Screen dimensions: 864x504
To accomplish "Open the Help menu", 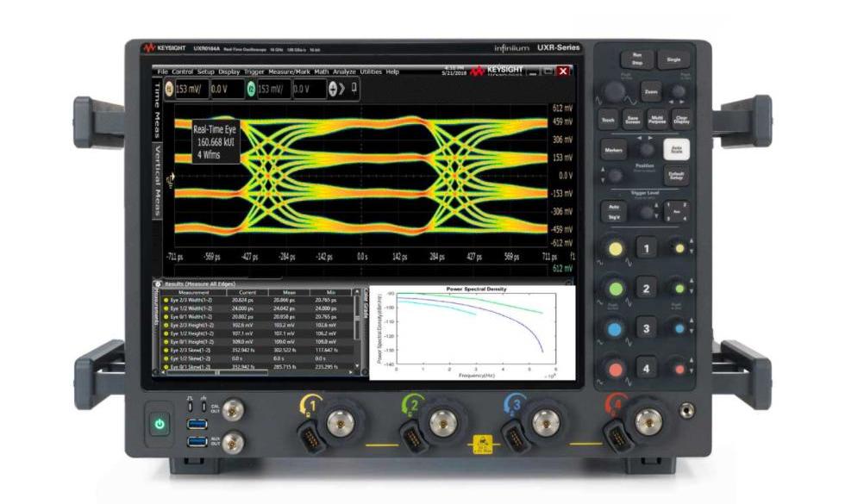I will (x=392, y=72).
